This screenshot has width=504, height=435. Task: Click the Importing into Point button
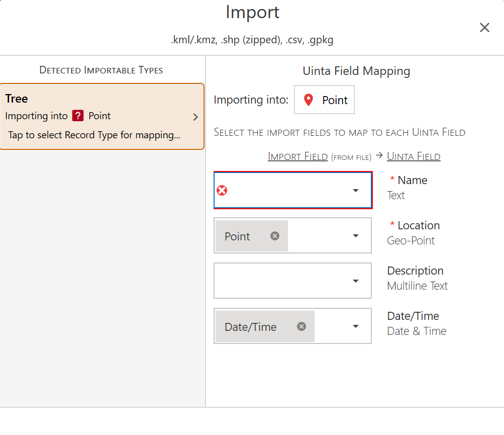(324, 100)
